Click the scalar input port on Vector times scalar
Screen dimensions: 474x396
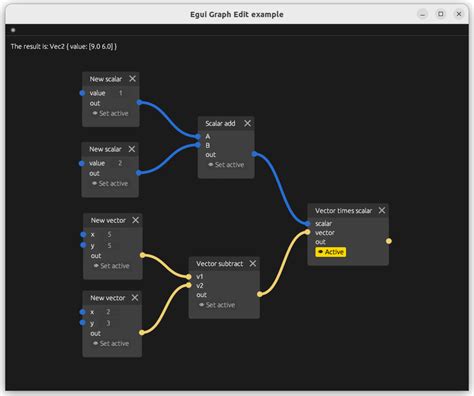[x=308, y=223]
